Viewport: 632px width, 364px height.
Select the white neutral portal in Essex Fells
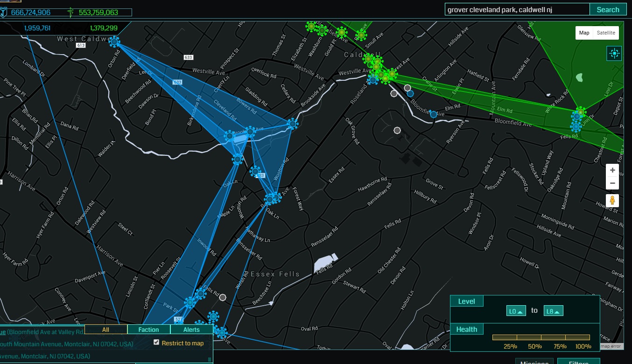click(x=223, y=297)
